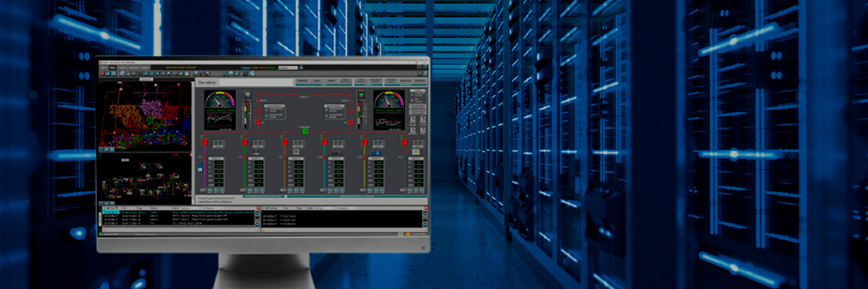Screen dimensions: 868x289
Task: Select the red breaker under the left gauge
Action: 258,122
